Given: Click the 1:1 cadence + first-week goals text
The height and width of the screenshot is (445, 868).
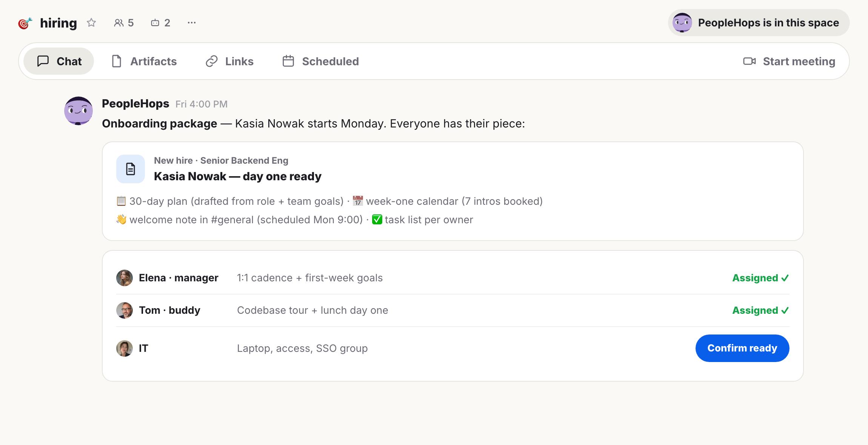Looking at the screenshot, I should coord(310,278).
